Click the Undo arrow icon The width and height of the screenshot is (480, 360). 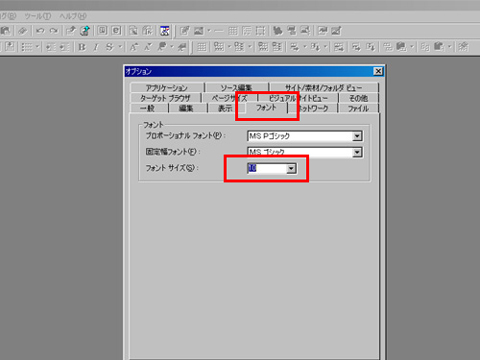[x=40, y=31]
